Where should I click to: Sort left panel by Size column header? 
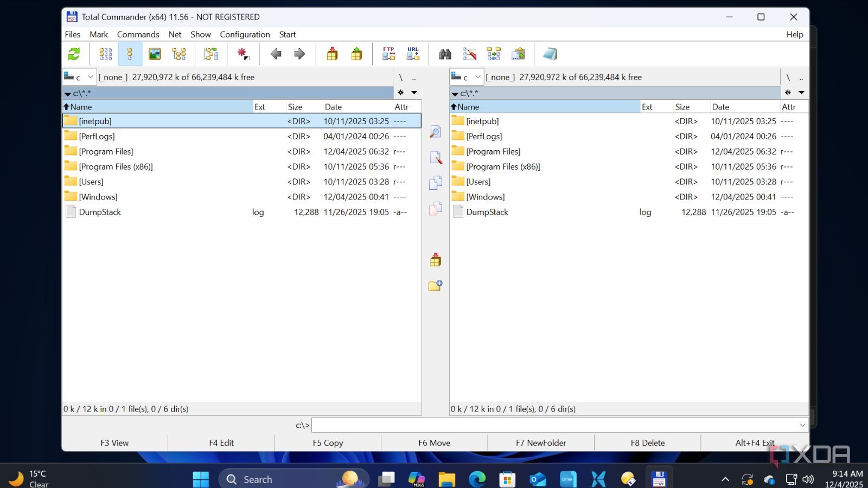(304, 107)
